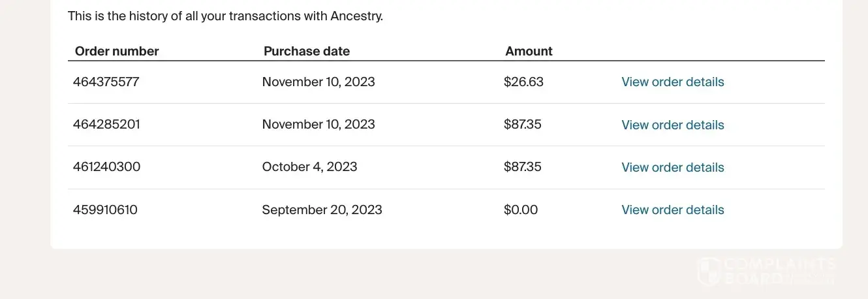The height and width of the screenshot is (299, 868).
Task: Select order number 464285201 text
Action: tap(106, 124)
